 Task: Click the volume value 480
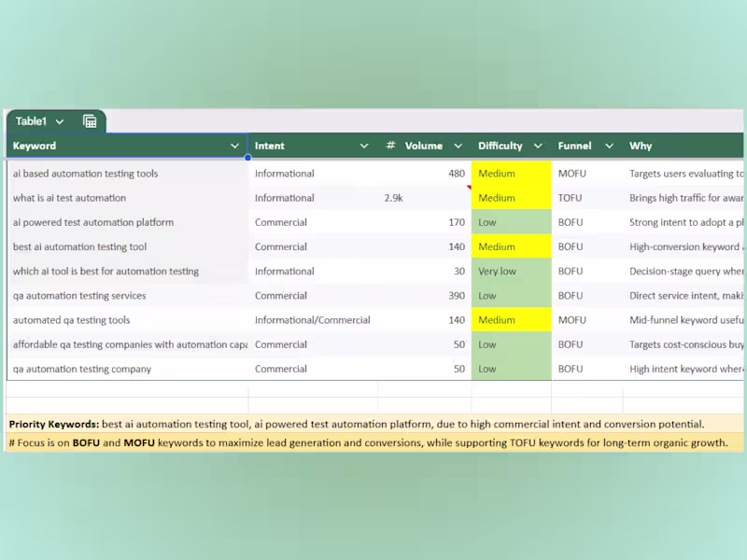point(457,174)
